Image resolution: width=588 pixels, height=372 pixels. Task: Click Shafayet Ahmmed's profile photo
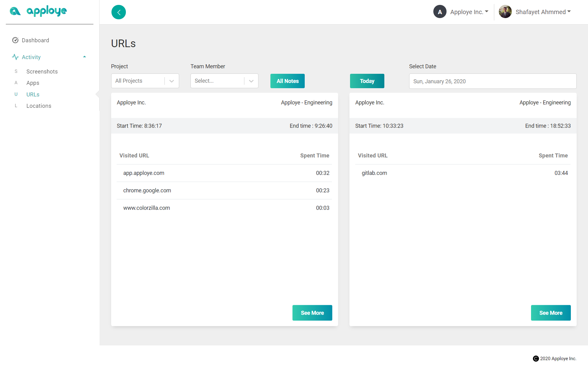tap(505, 12)
